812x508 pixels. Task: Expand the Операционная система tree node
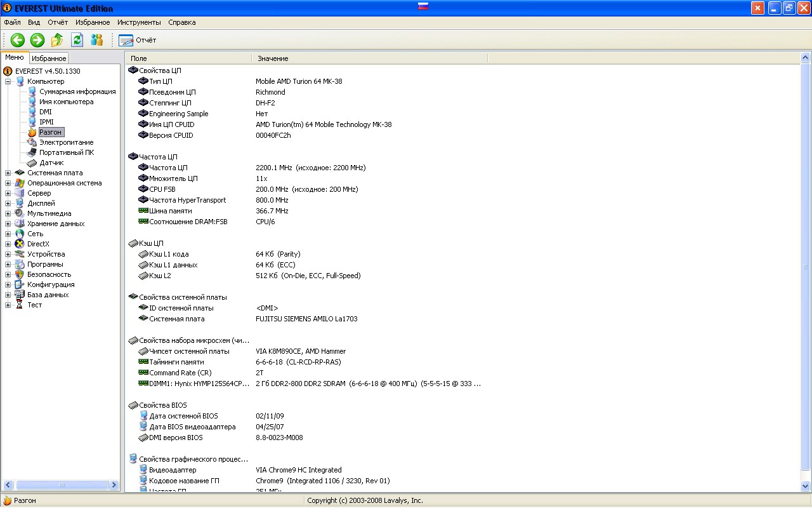[8, 183]
